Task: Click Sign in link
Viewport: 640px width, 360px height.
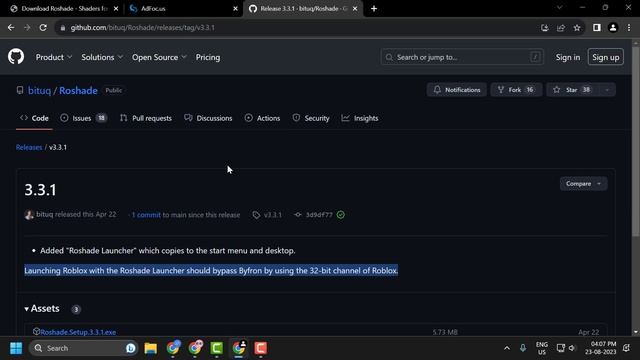Action: coord(568,57)
